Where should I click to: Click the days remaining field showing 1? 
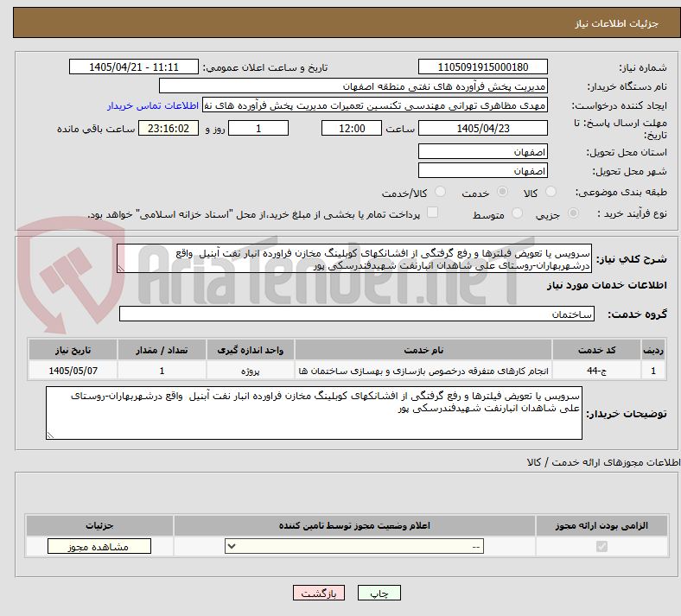tap(258, 128)
